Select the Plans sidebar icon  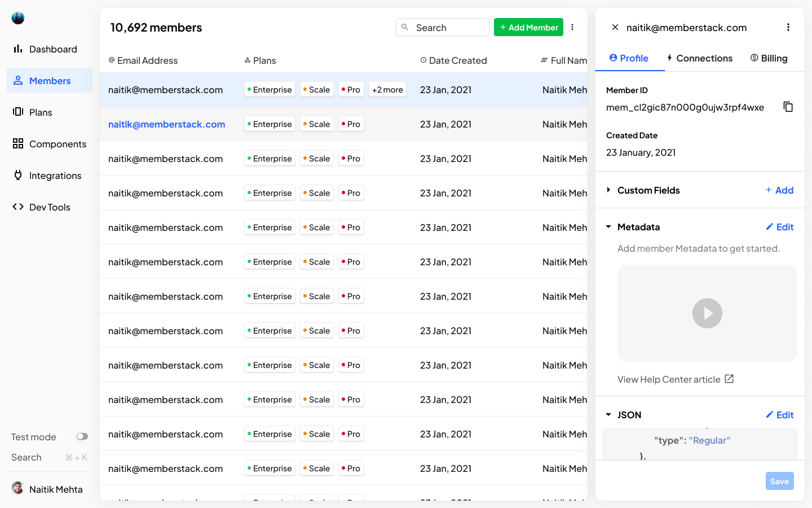point(17,112)
